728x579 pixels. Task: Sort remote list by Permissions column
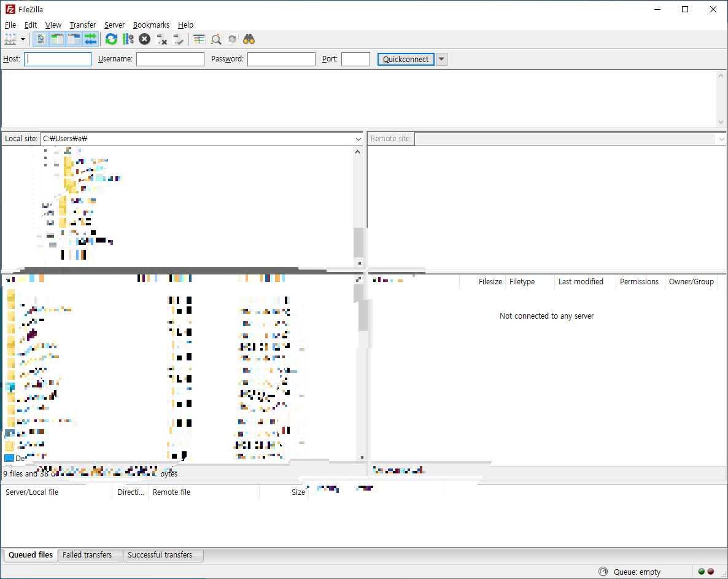tap(640, 282)
